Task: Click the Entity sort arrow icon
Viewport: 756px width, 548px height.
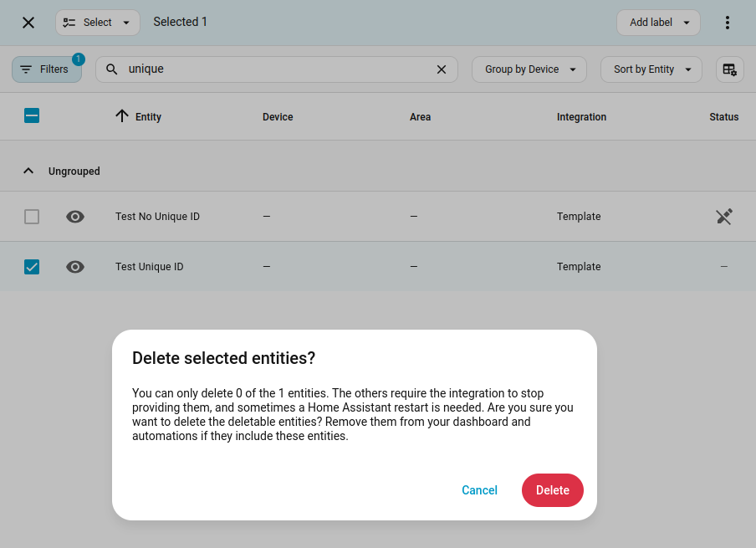Action: click(122, 116)
